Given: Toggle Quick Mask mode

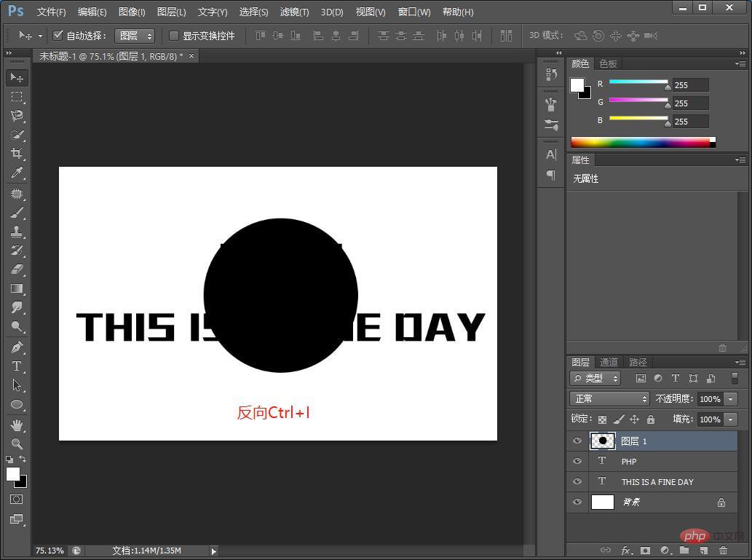Looking at the screenshot, I should pyautogui.click(x=16, y=500).
